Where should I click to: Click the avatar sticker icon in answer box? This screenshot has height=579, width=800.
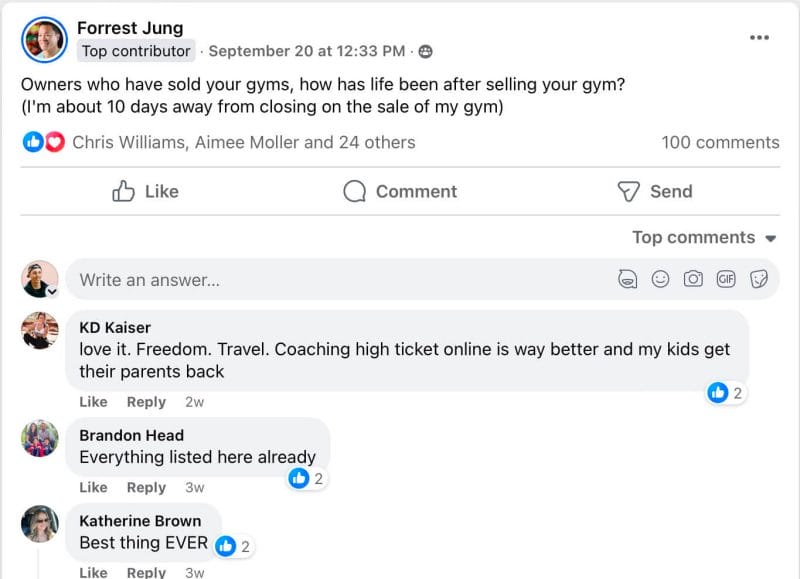click(627, 279)
